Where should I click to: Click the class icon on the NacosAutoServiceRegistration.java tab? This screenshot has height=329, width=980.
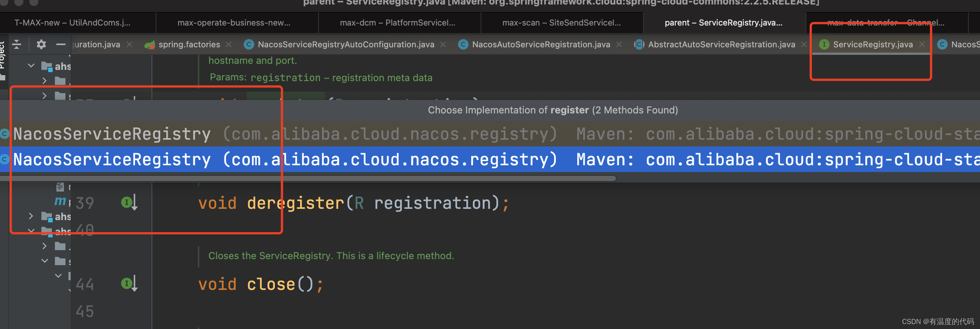(x=463, y=44)
